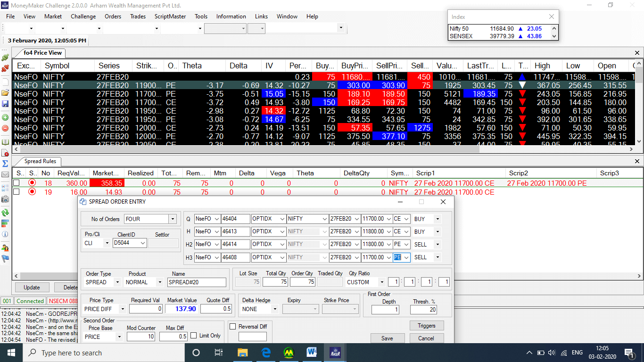The width and height of the screenshot is (644, 362).
Task: Click the green plus add sidebar icon
Action: (x=5, y=117)
